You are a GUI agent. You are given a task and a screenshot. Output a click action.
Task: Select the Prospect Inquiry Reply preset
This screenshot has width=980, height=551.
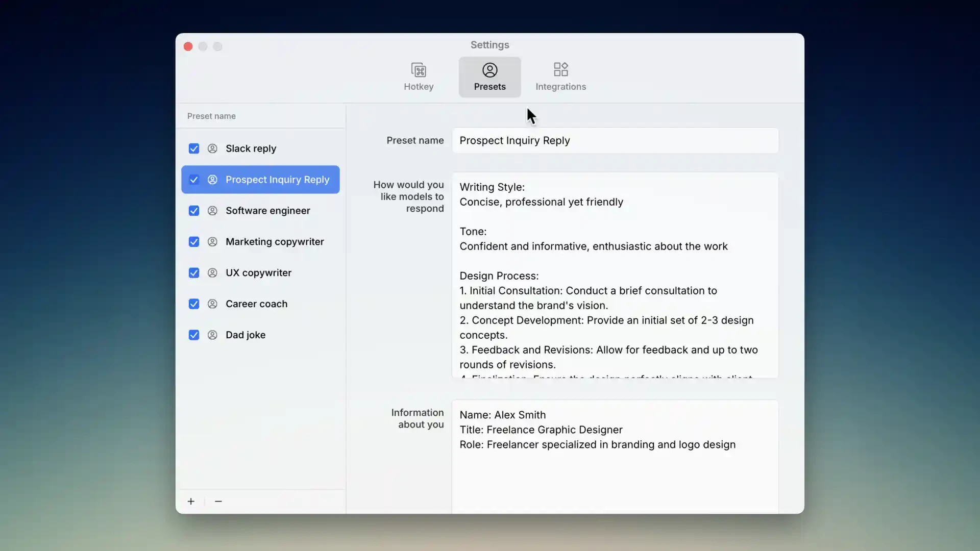click(278, 180)
